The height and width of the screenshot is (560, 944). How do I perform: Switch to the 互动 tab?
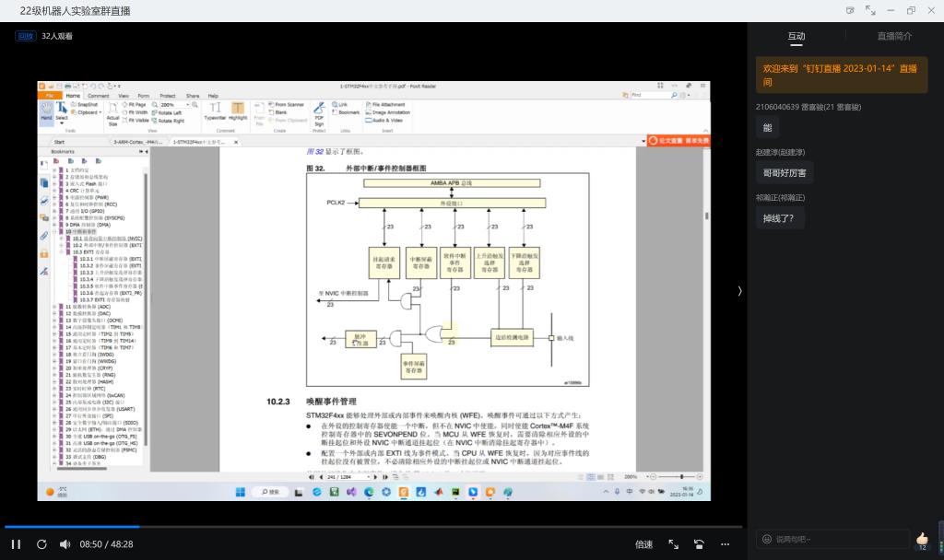pyautogui.click(x=796, y=36)
